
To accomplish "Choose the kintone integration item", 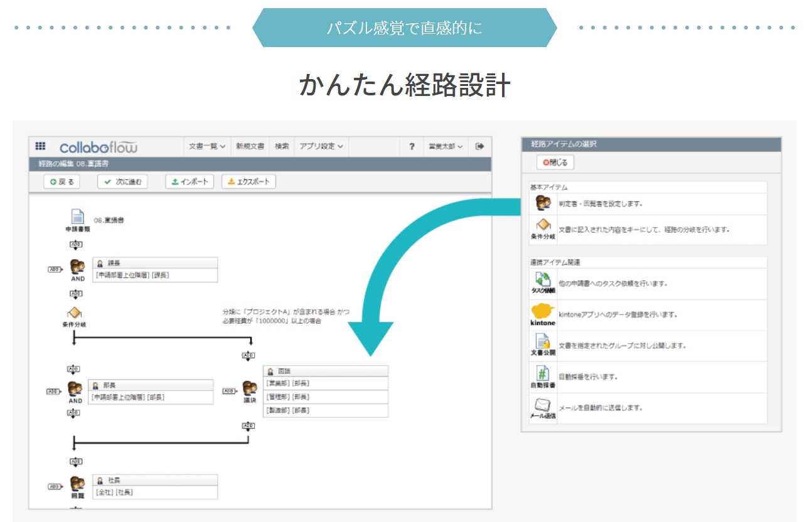I will 543,314.
